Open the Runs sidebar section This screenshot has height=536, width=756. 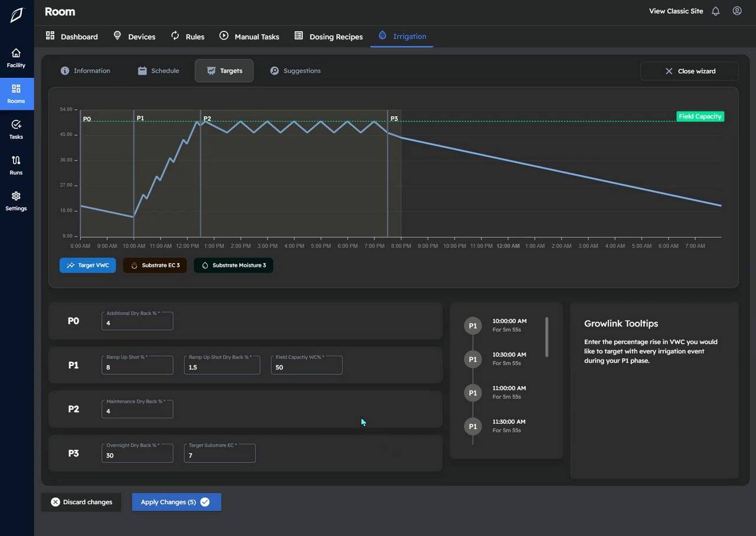tap(17, 166)
